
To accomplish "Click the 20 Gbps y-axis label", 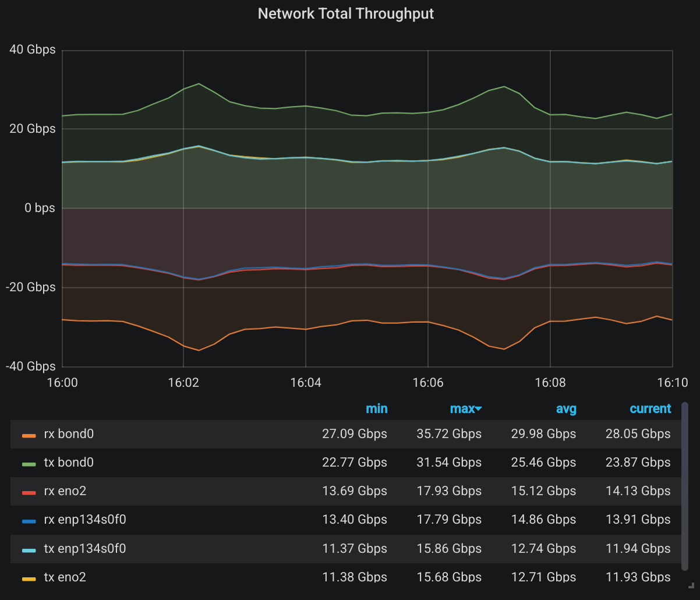I will point(33,129).
